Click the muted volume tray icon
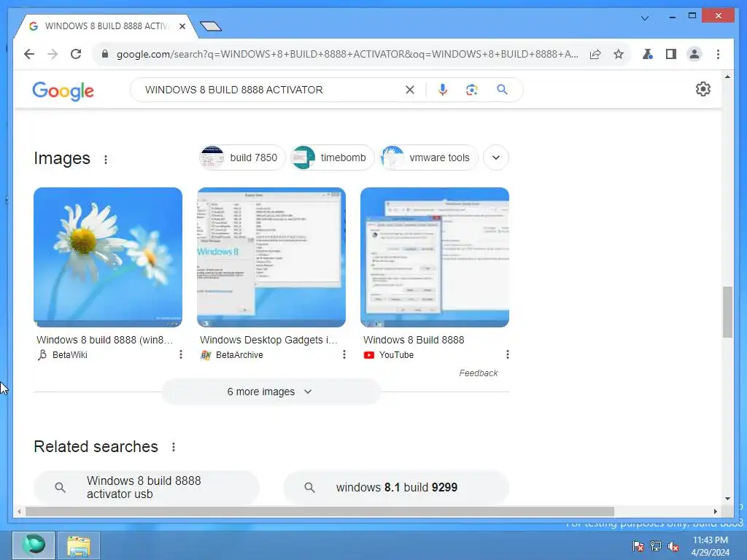This screenshot has height=560, width=747. click(673, 546)
